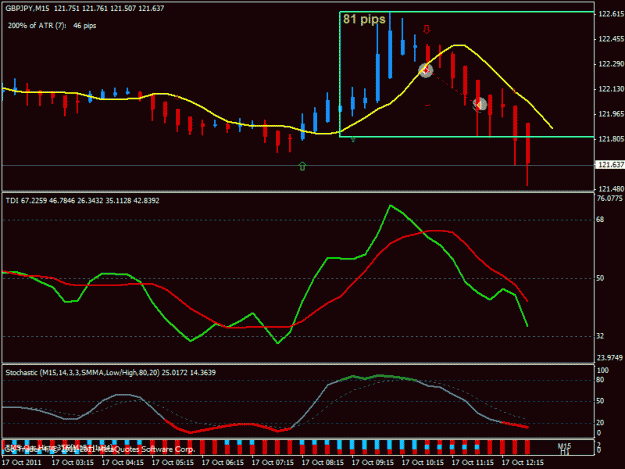The width and height of the screenshot is (625, 469).
Task: Click price level 121.805 on the axis
Action: pos(611,139)
